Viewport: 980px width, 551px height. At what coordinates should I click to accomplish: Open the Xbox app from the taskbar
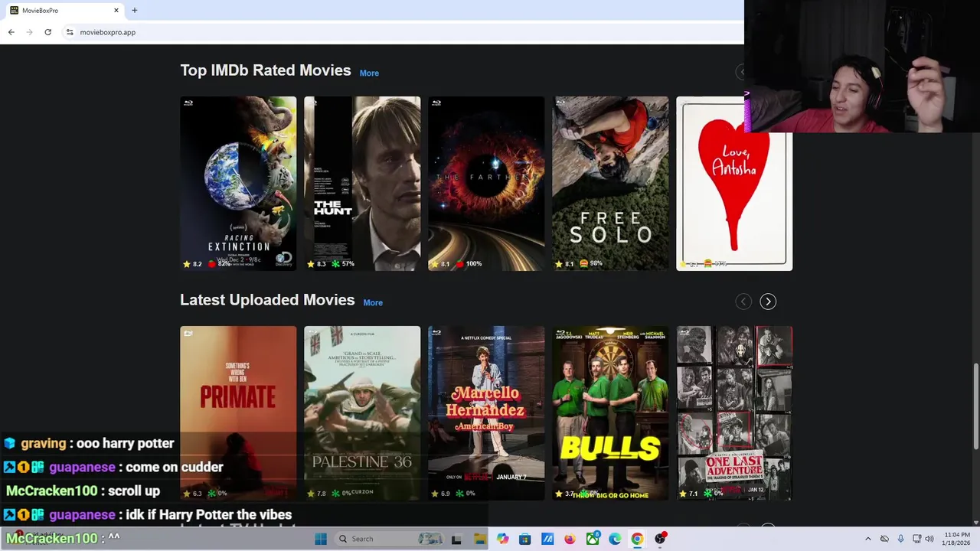[x=593, y=539]
